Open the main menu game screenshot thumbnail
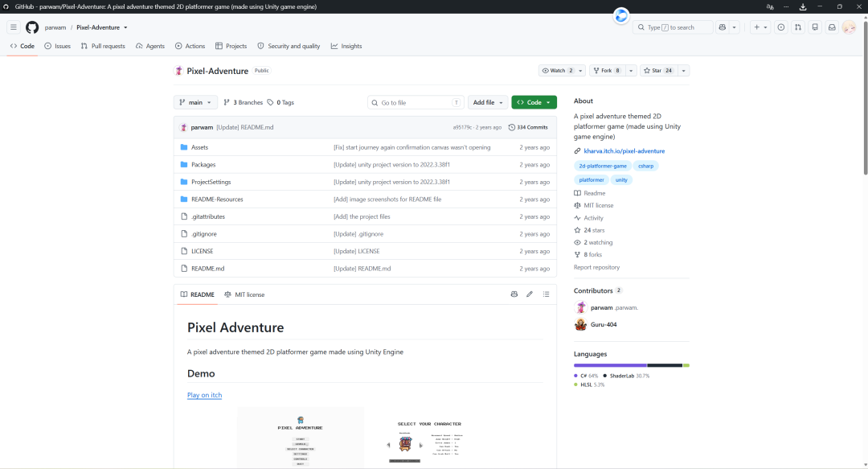Image resolution: width=868 pixels, height=469 pixels. (x=301, y=438)
